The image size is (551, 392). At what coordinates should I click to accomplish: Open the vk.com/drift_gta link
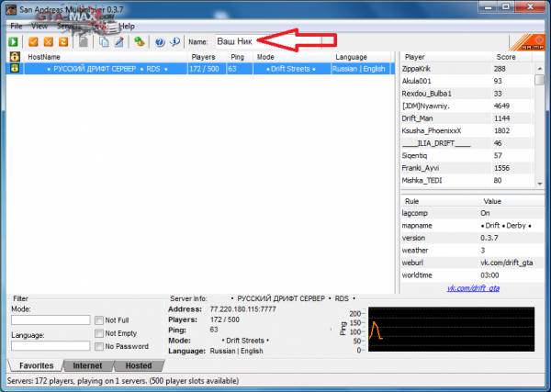(473, 288)
